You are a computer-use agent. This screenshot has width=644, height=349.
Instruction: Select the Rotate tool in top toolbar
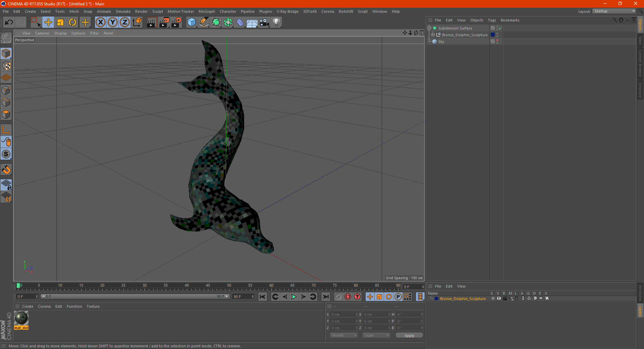click(x=72, y=22)
